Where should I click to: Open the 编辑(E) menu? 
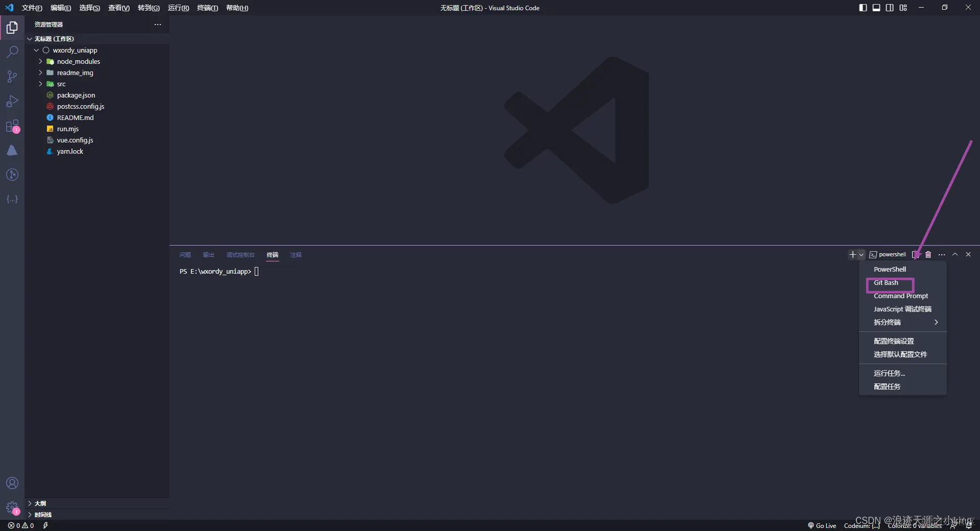click(61, 8)
